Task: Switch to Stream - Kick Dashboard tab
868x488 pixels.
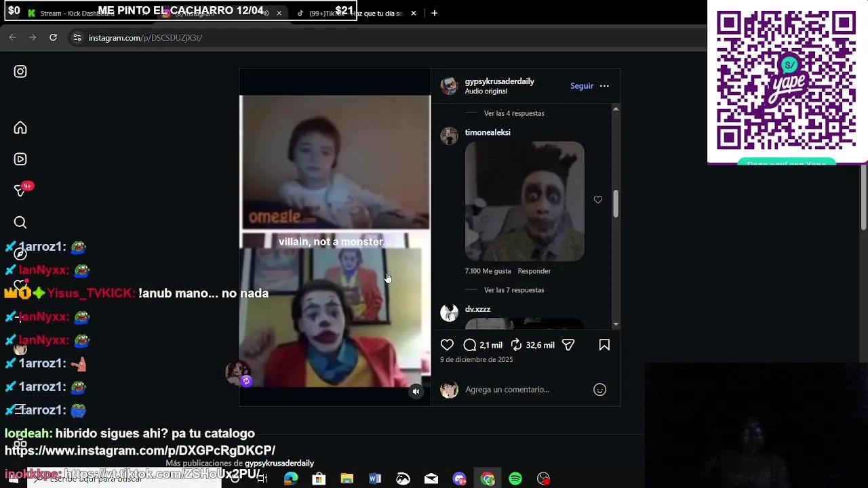Action: coord(77,13)
